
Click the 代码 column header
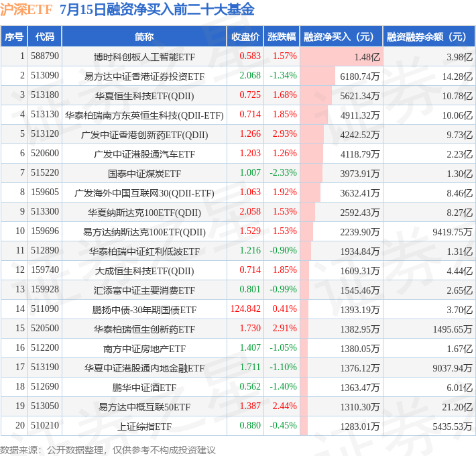(x=45, y=37)
